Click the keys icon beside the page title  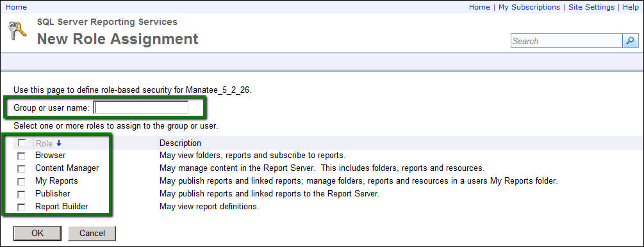point(17,30)
